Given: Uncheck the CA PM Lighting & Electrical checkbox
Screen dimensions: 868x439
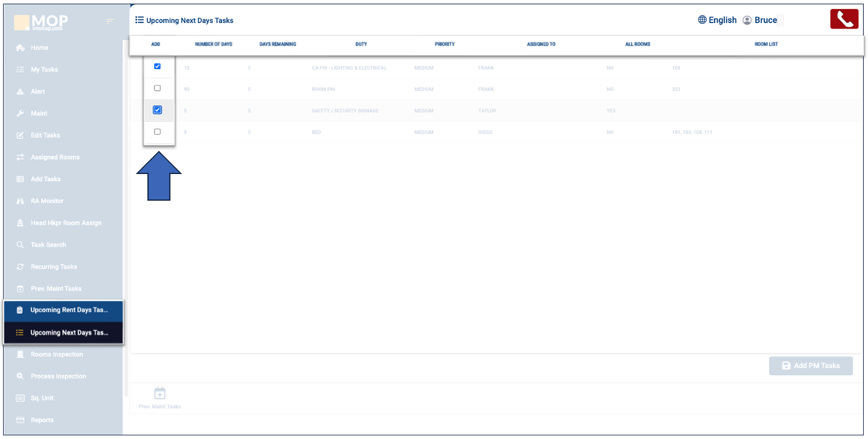Looking at the screenshot, I should click(x=158, y=67).
